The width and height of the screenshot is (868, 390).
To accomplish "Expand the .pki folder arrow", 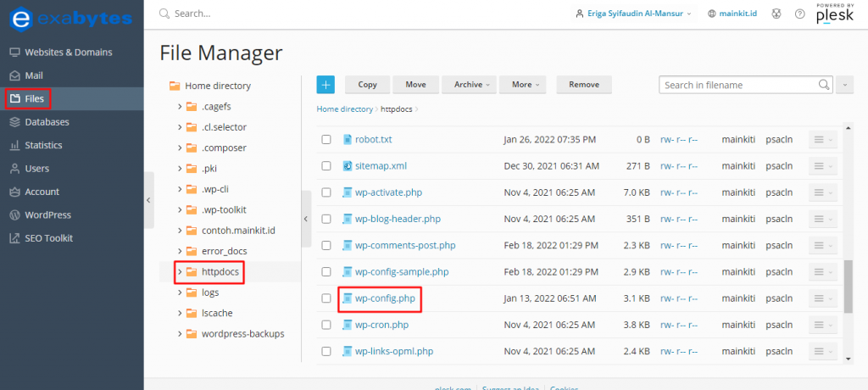I will (180, 169).
